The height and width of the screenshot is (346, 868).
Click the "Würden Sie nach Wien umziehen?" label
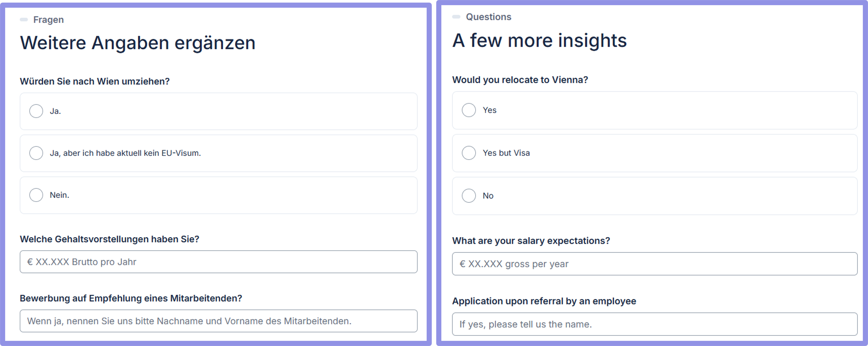(x=95, y=81)
